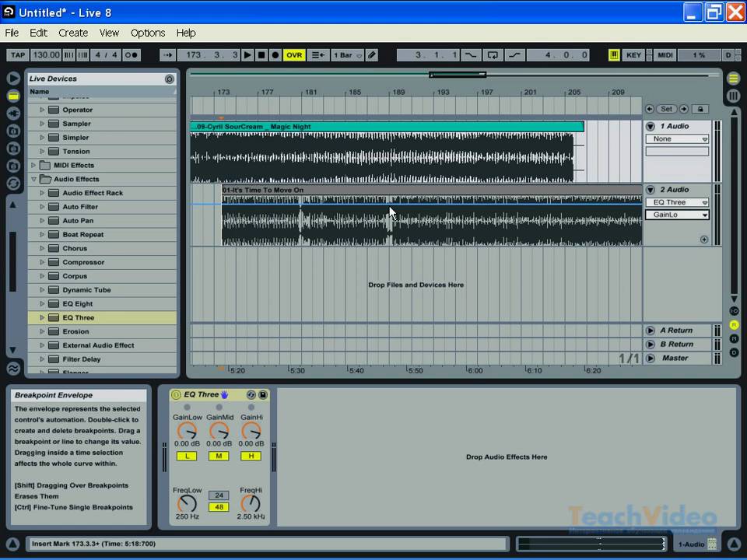Add automation lane with plus button
747x560 pixels.
click(704, 240)
